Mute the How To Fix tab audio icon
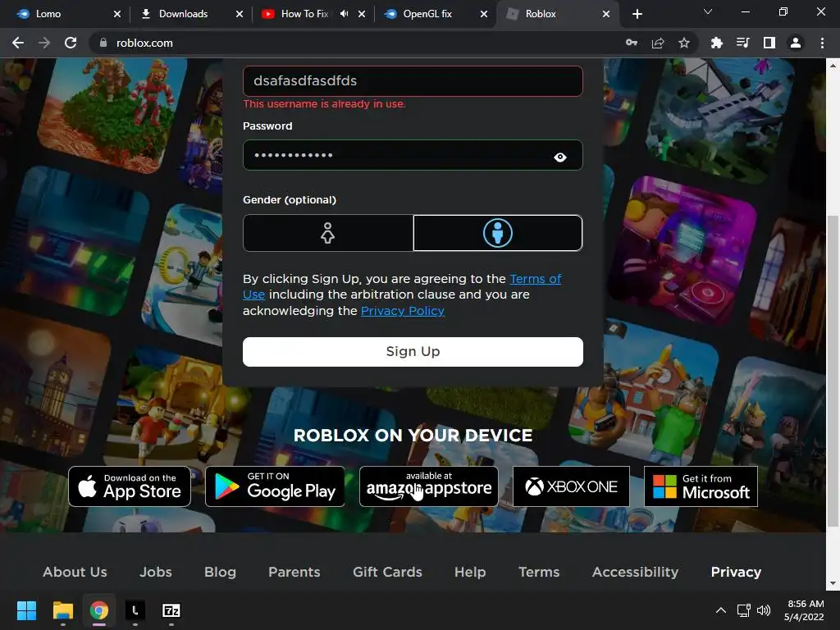Image resolution: width=840 pixels, height=630 pixels. (344, 14)
